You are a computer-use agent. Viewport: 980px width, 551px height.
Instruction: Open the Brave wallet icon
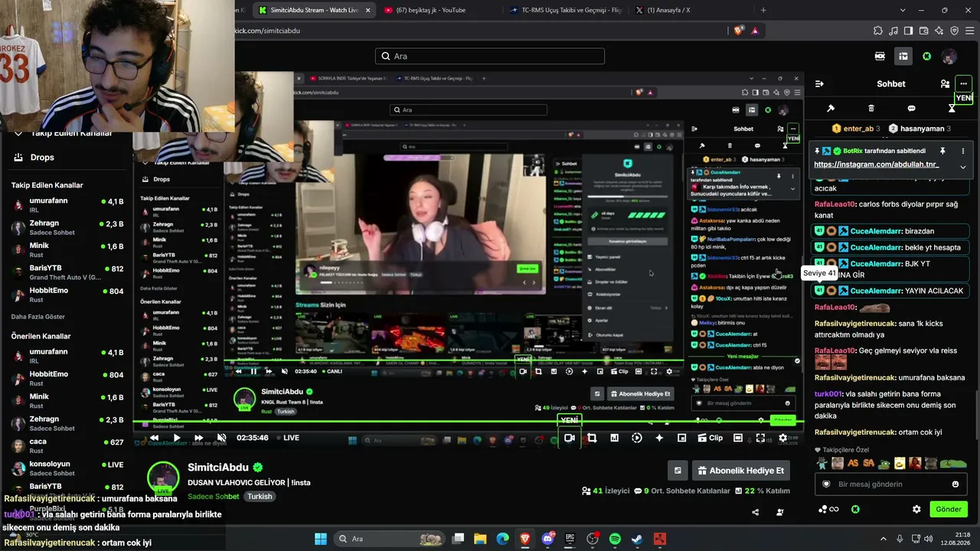(x=923, y=31)
